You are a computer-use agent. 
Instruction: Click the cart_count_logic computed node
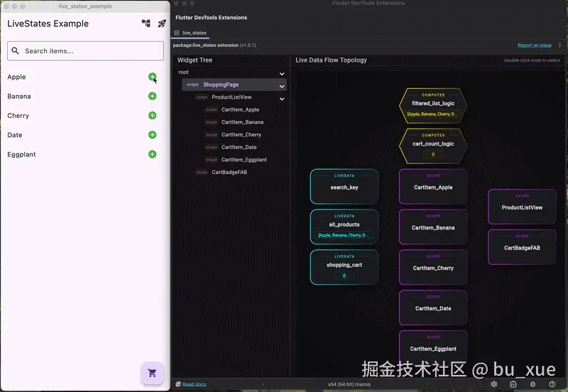(433, 146)
